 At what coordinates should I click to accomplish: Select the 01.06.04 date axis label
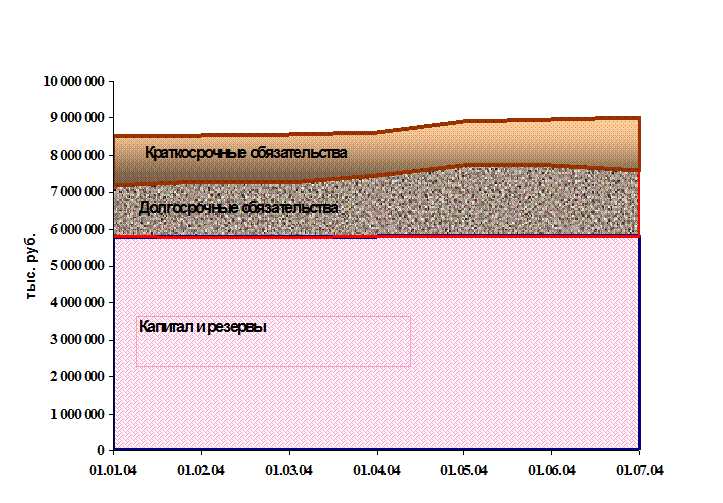pyautogui.click(x=552, y=469)
